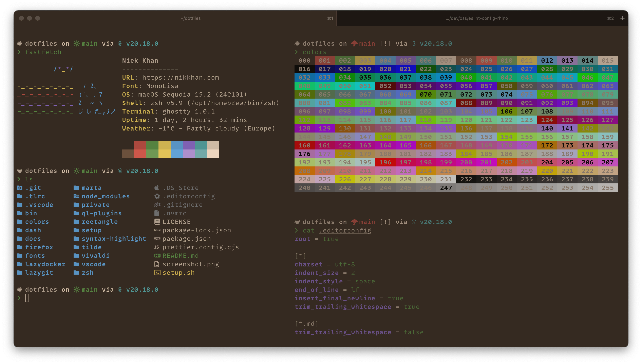Image resolution: width=642 pixels, height=364 pixels.
Task: Click color cell 046 in the colors table
Action: pos(587,78)
